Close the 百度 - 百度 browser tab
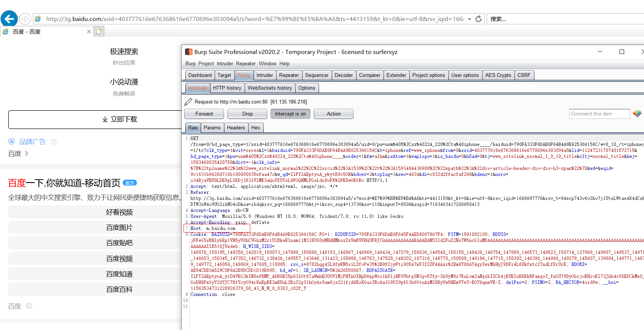Screen dimensions: 644x330 pyautogui.click(x=89, y=31)
